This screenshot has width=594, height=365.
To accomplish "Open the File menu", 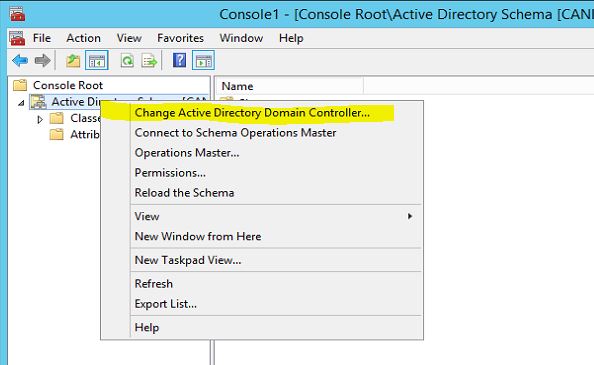I will point(42,38).
